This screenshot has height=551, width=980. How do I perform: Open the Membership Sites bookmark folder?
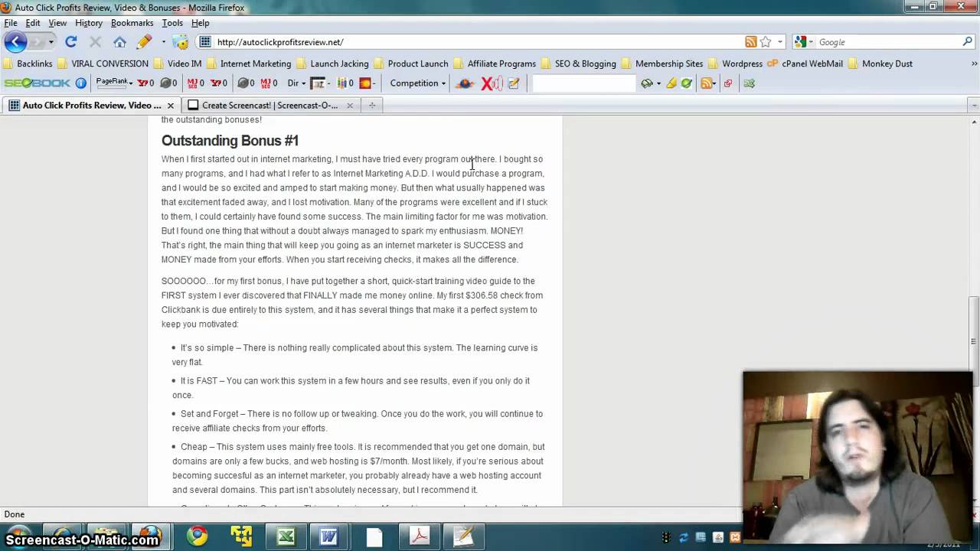tap(662, 64)
